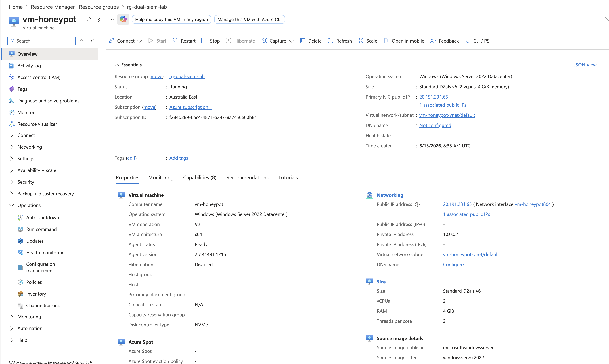Add vm-honeypot to favorites star
Image resolution: width=609 pixels, height=364 pixels.
point(100,19)
